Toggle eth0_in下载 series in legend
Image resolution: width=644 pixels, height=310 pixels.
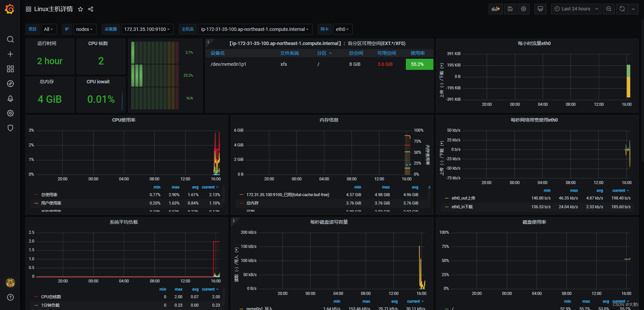[462, 207]
